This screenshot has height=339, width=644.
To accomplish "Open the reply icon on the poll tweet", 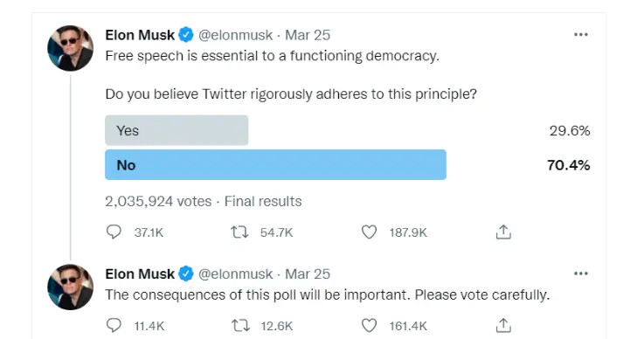I will (x=114, y=232).
